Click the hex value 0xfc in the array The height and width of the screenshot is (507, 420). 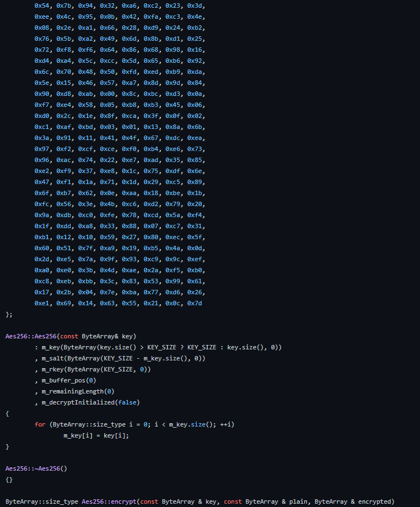(41, 204)
